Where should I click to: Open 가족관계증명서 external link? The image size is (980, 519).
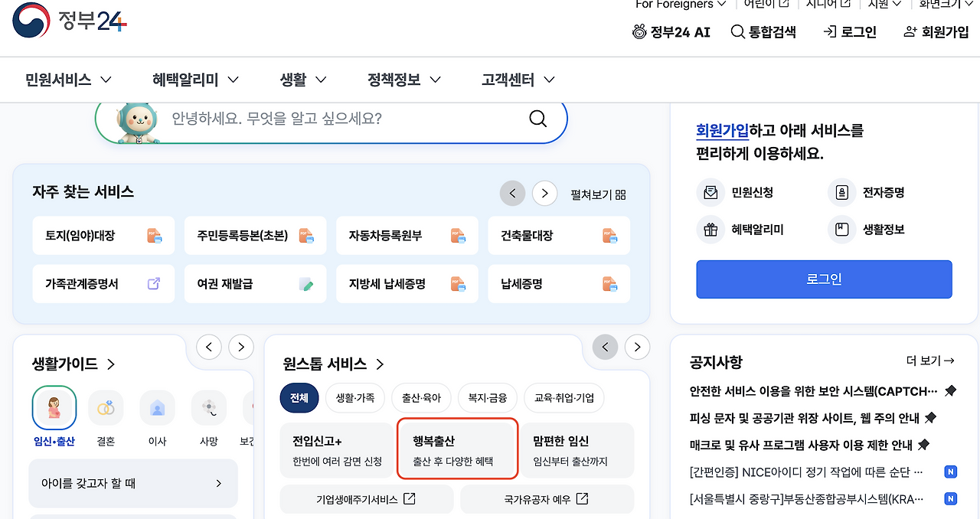coord(103,284)
